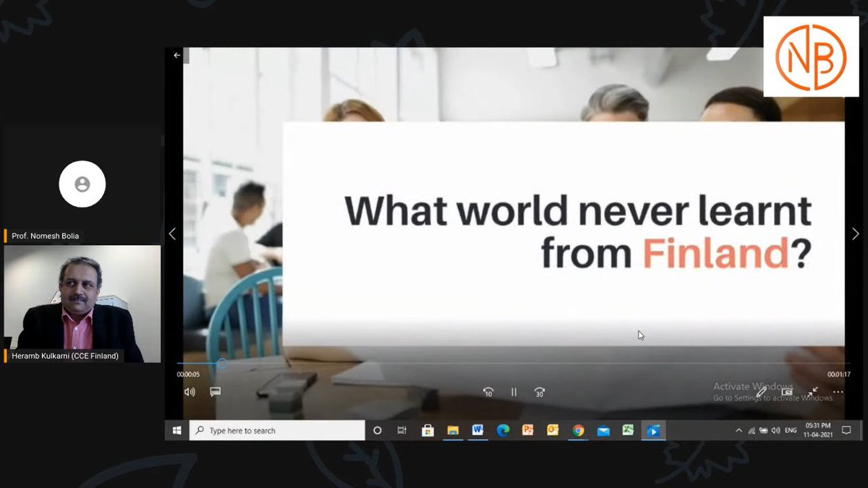This screenshot has width=868, height=488.
Task: Go to next item using right chevron
Action: tap(856, 234)
